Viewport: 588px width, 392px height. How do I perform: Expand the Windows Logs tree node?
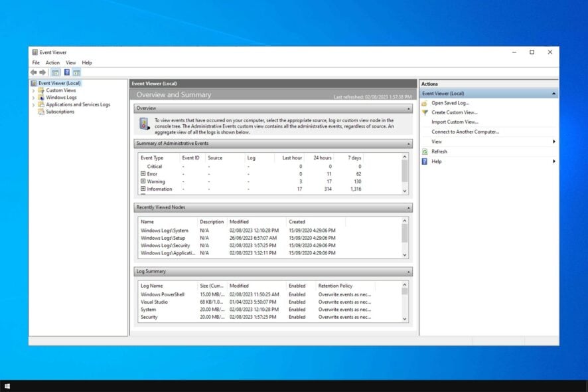[34, 98]
